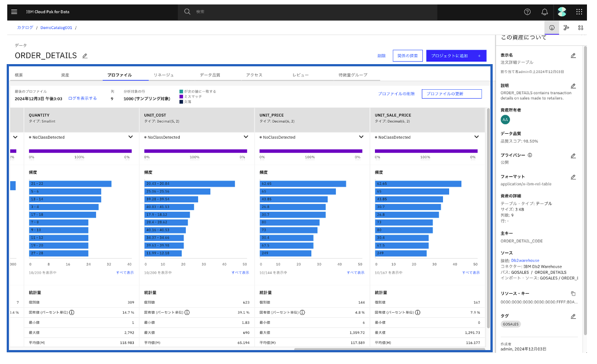
Task: Click ログを表示する link
Action: 82,98
